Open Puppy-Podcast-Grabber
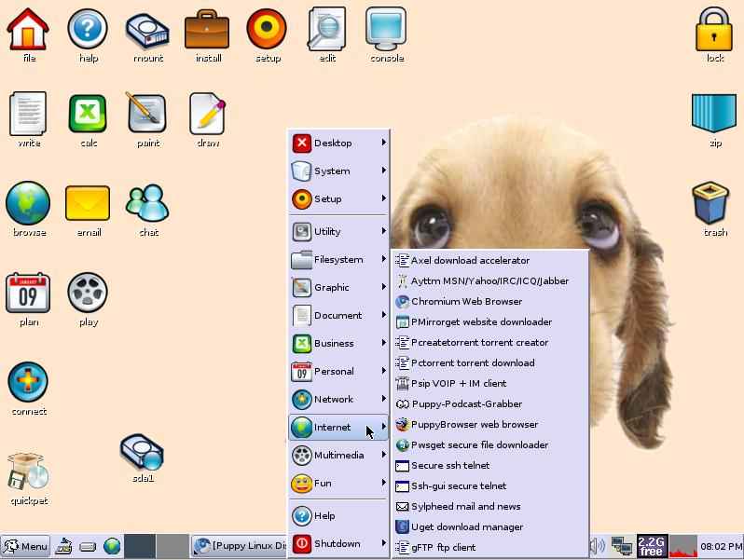Image resolution: width=744 pixels, height=560 pixels. (x=489, y=404)
